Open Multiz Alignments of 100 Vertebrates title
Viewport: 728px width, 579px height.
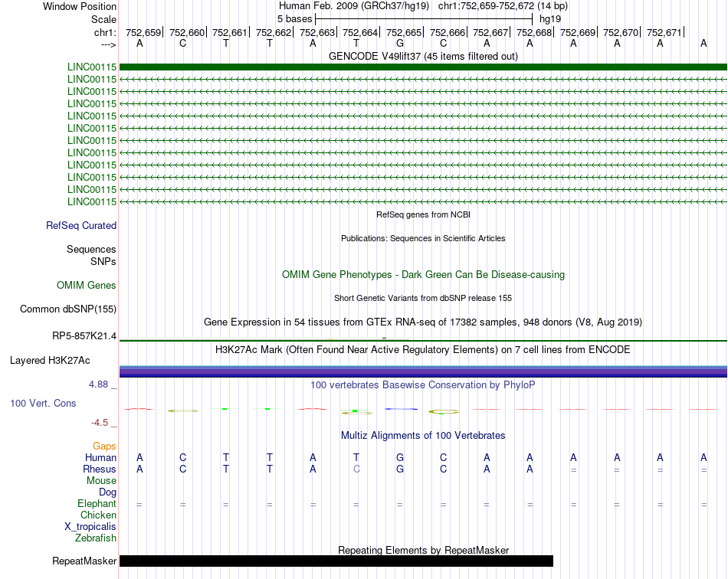pyautogui.click(x=423, y=435)
